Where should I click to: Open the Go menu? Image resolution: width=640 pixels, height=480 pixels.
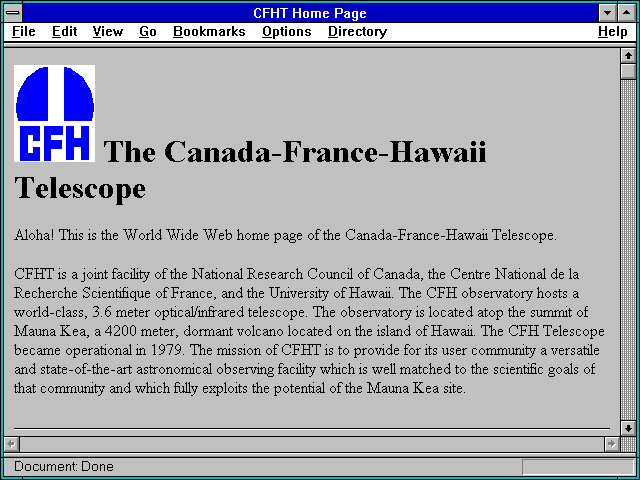tap(147, 31)
